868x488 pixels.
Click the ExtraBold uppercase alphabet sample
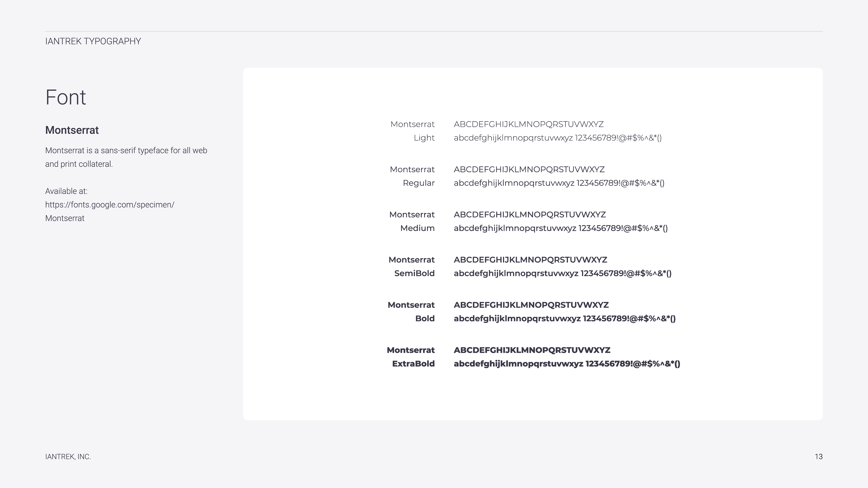click(532, 350)
